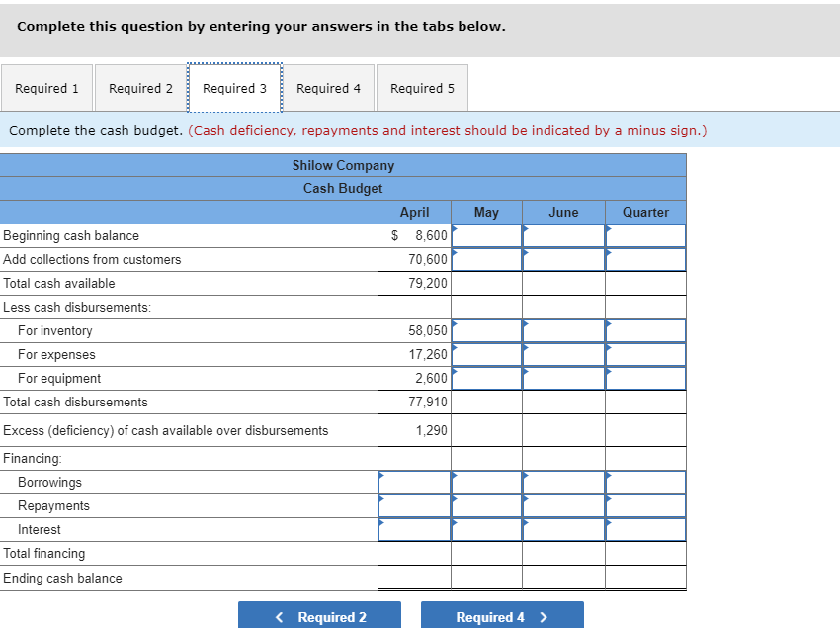Click the June expenses disbursement cell
Viewport: 840px width, 628px height.
(562, 354)
